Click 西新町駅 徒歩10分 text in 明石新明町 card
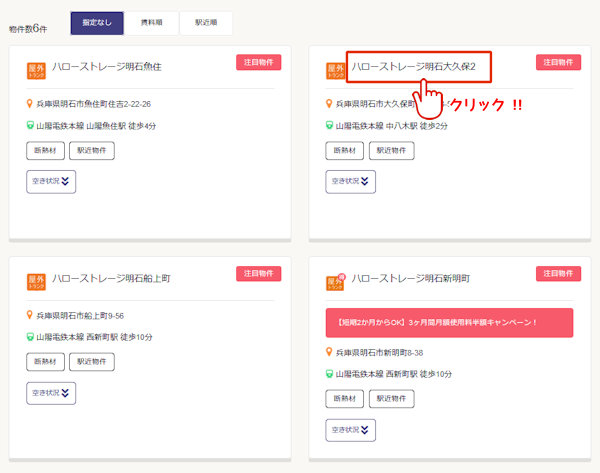This screenshot has width=600, height=473. point(419,374)
